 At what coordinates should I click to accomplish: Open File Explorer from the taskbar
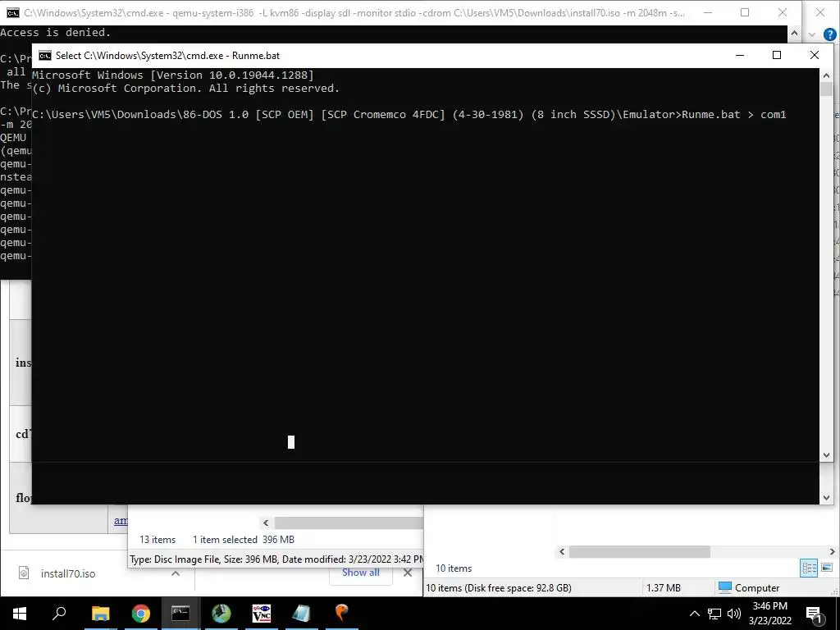tap(100, 614)
